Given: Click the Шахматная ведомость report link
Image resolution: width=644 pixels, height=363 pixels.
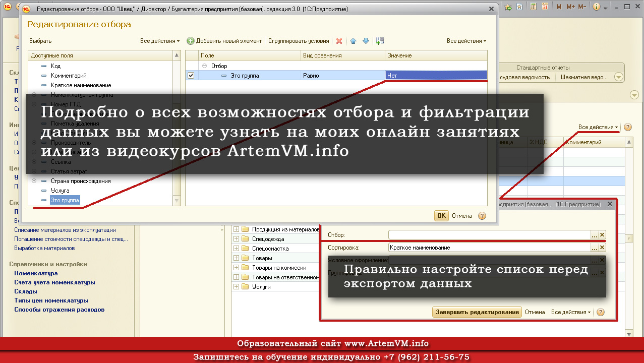Looking at the screenshot, I should point(584,77).
